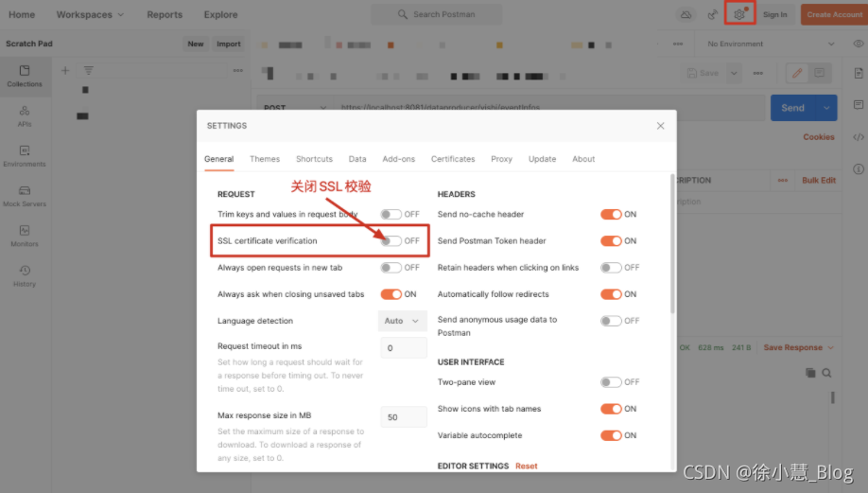Expand the Workspaces menu
Image resolution: width=868 pixels, height=493 pixels.
point(90,14)
